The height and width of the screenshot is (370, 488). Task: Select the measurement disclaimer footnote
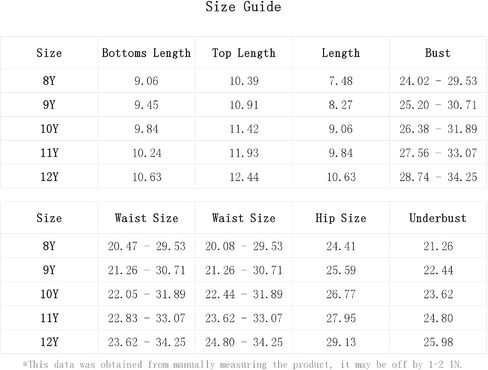[242, 364]
